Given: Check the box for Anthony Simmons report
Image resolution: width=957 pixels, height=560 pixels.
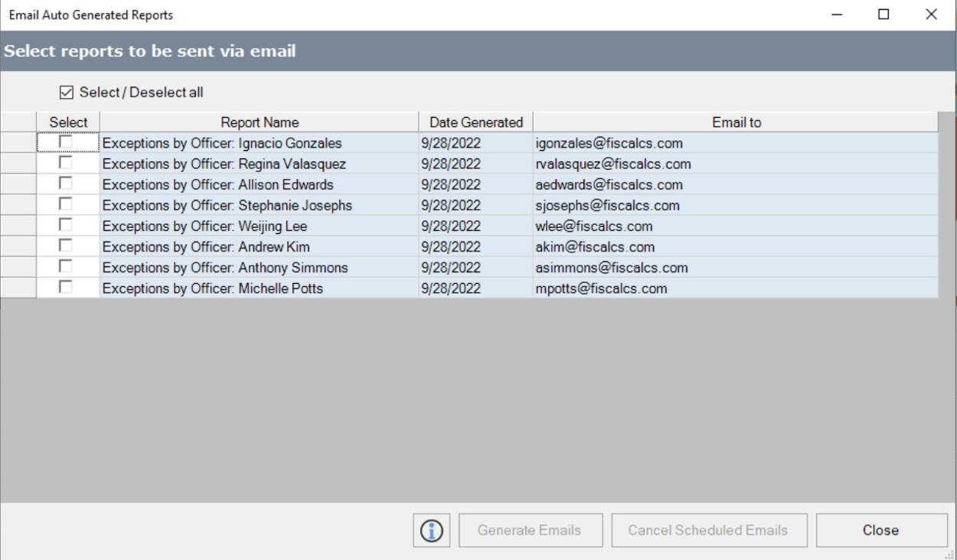Looking at the screenshot, I should click(x=66, y=268).
